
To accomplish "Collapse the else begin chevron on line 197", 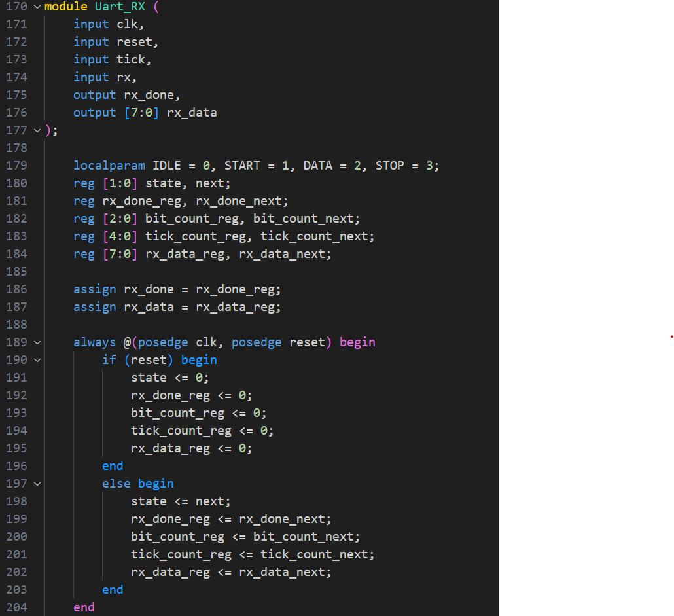I will [37, 484].
